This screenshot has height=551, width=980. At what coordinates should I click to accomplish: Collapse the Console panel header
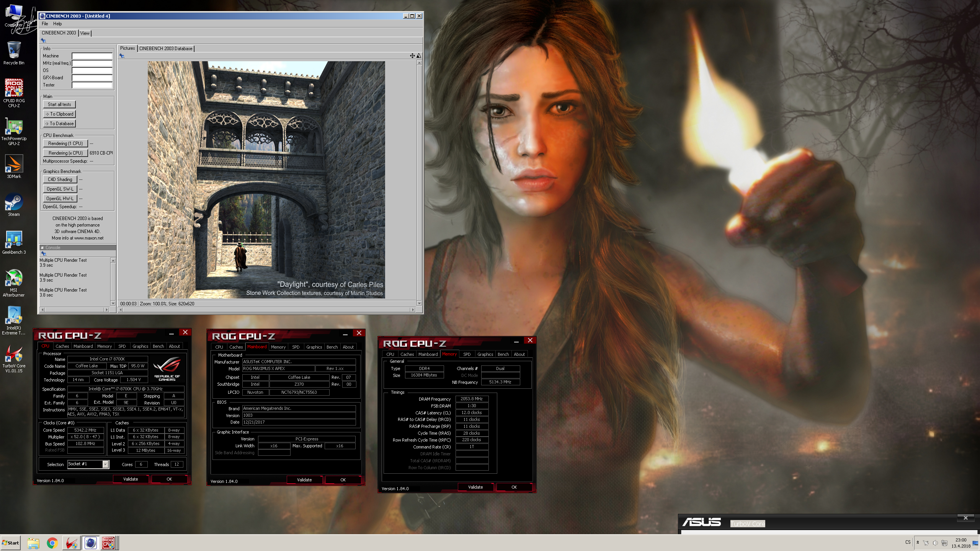click(x=78, y=248)
